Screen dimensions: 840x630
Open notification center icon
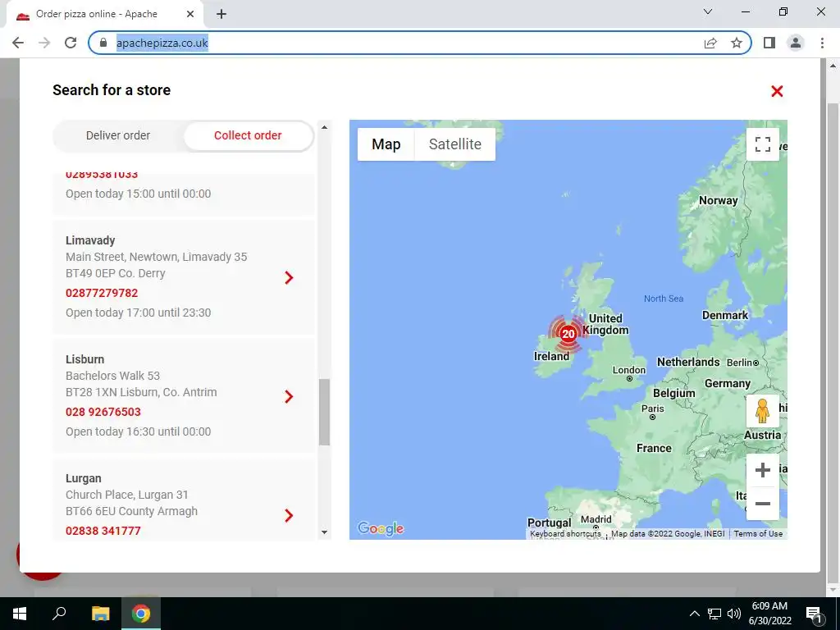click(814, 614)
